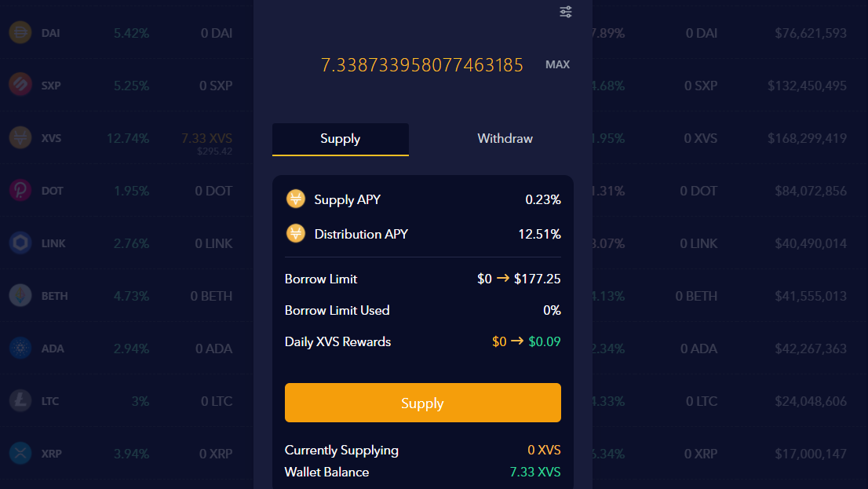
Task: Click the Borrow Limit value $177.25
Action: 537,279
